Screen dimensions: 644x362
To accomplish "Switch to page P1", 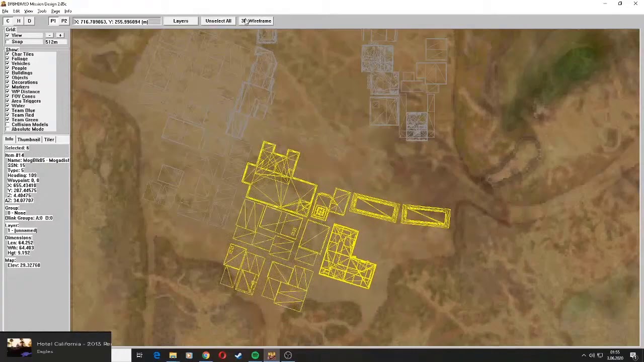I will 53,21.
